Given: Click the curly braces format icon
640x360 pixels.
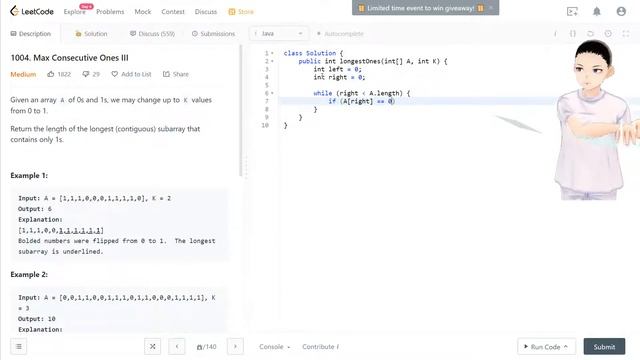Looking at the screenshot, I should [x=573, y=33].
